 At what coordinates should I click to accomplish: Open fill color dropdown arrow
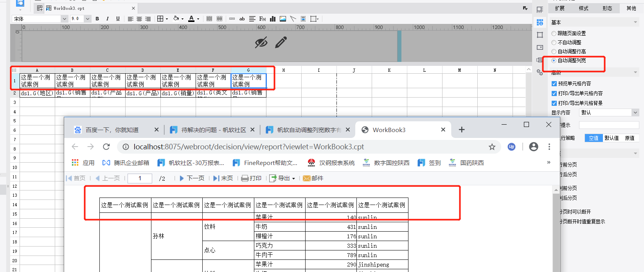[x=182, y=19]
